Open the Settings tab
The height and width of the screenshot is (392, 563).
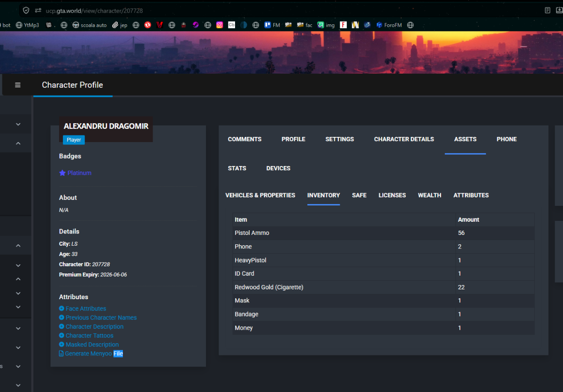click(340, 139)
